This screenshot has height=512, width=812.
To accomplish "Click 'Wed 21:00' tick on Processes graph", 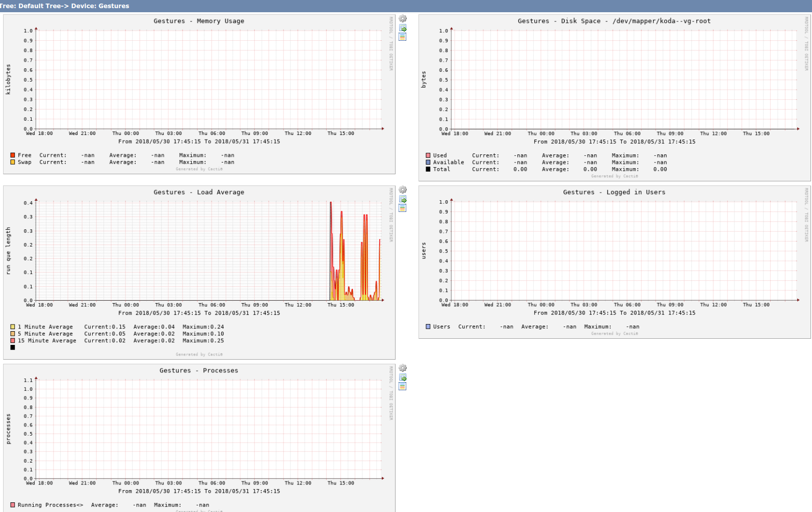I will (x=83, y=483).
